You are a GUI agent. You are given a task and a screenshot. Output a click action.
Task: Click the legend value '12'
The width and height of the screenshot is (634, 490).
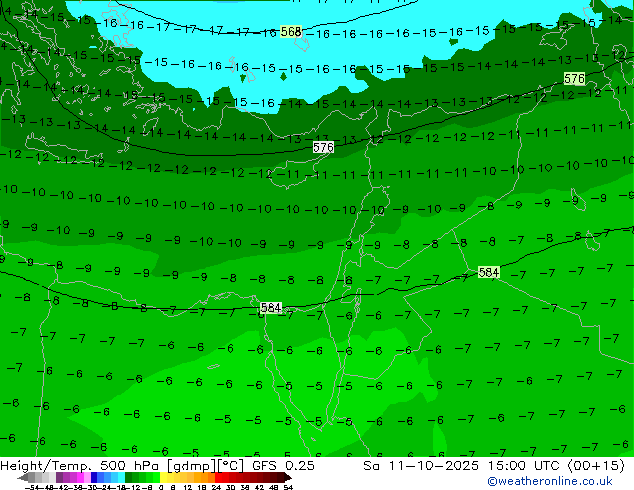[187, 488]
